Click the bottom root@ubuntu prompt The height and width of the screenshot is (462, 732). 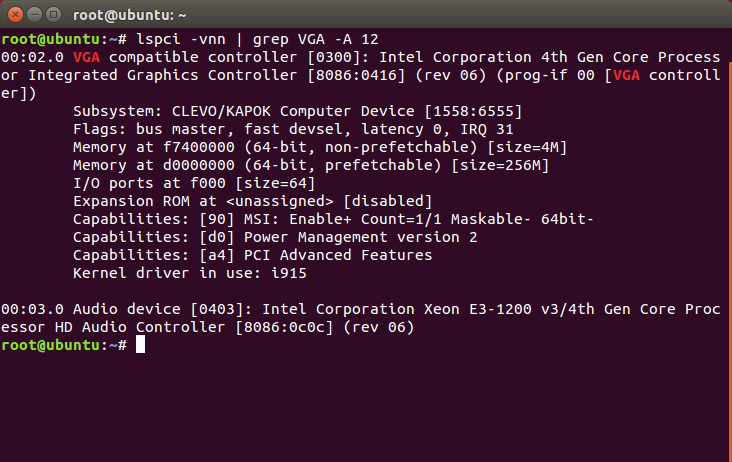(64, 345)
